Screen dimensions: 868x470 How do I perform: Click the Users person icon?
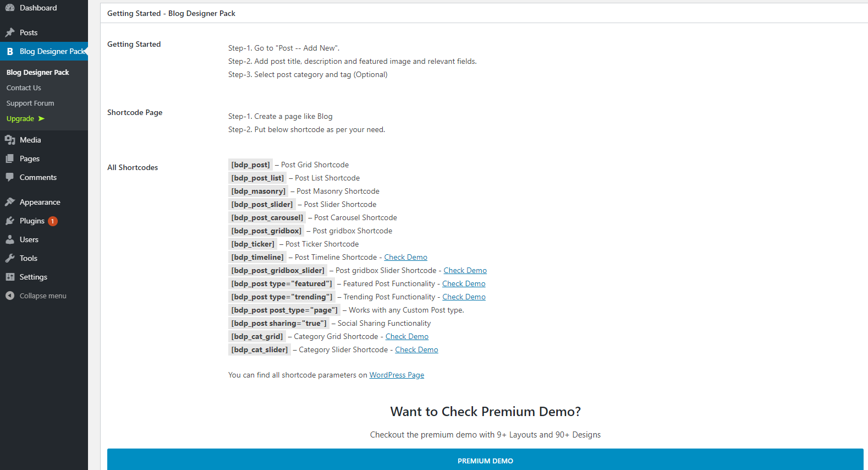[x=10, y=239]
